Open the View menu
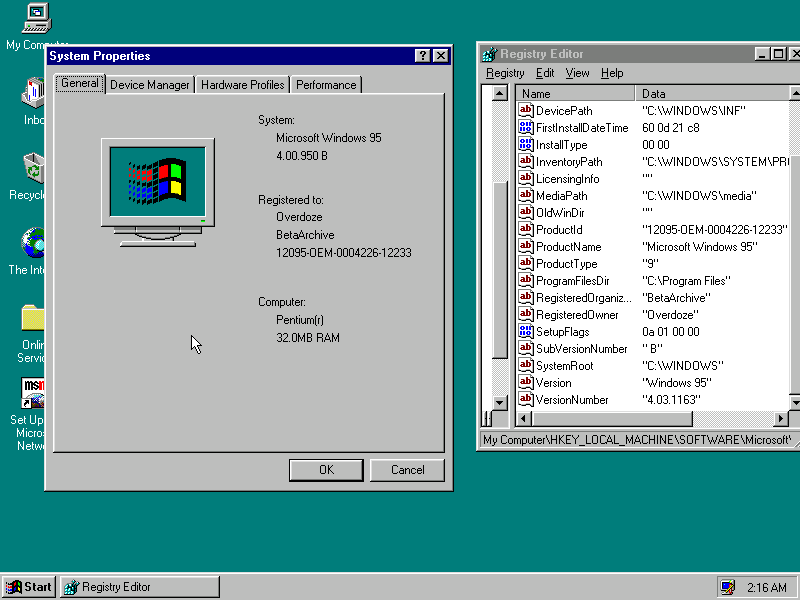Image resolution: width=800 pixels, height=600 pixels. [x=577, y=73]
